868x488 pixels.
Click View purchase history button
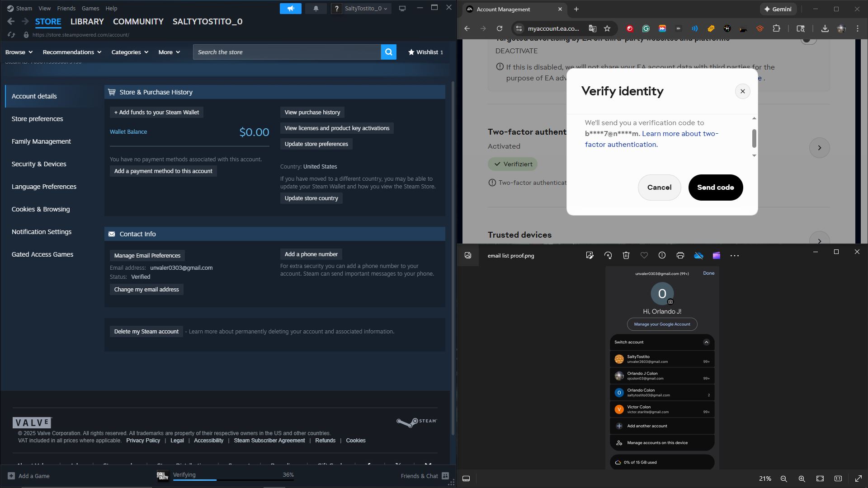coord(312,113)
